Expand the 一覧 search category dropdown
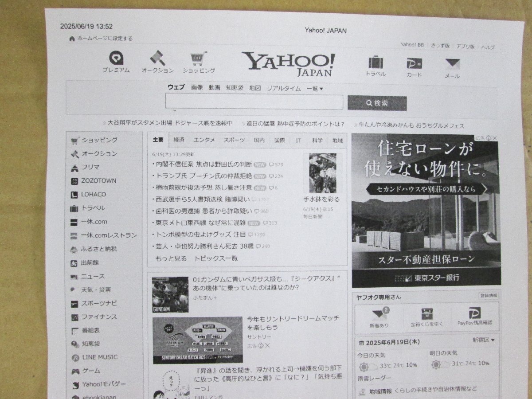532x399 pixels. pos(315,89)
